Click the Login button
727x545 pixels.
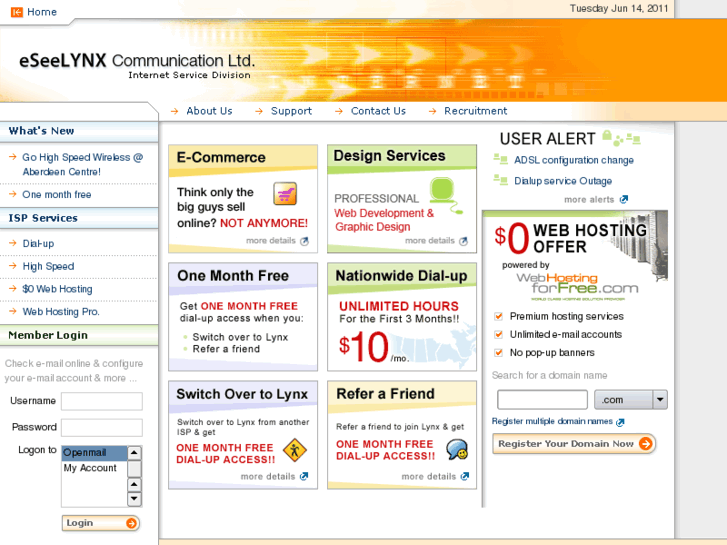pos(101,523)
